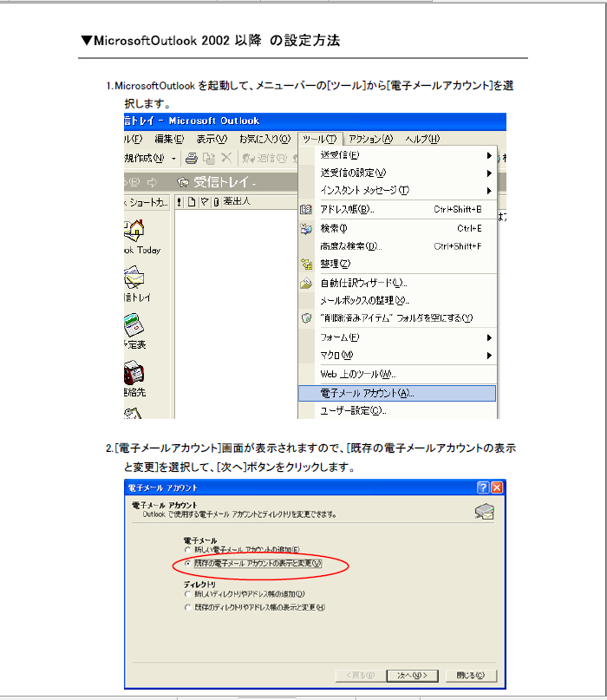Click the rules wizard folder icon
The image size is (607, 700).
(306, 283)
